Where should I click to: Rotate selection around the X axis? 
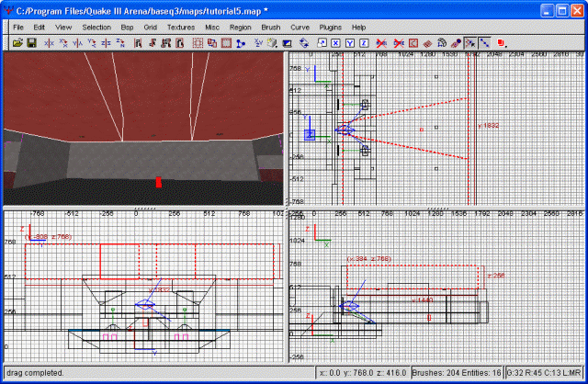(63, 43)
